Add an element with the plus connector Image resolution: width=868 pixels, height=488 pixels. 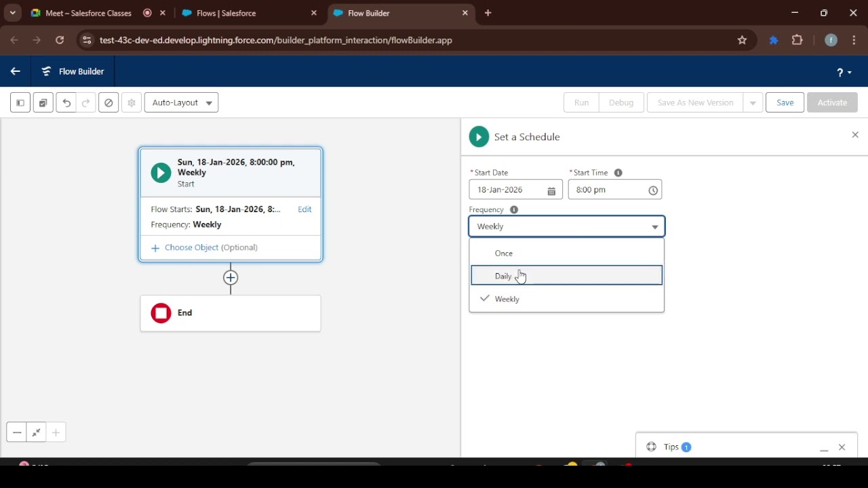pyautogui.click(x=231, y=277)
